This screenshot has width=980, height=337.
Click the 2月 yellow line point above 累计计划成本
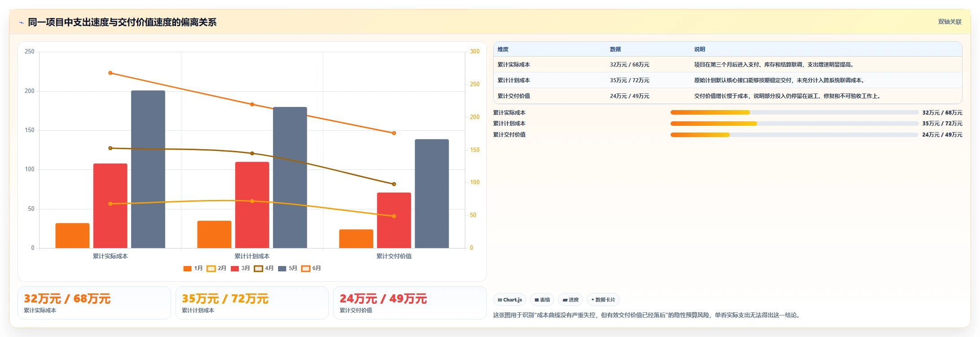252,201
